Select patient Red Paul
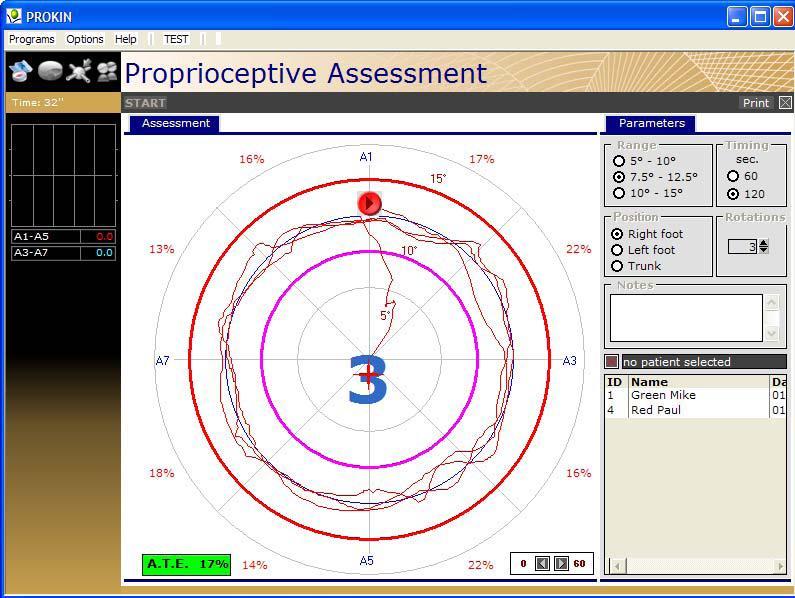Viewport: 795px width, 598px height. click(695, 410)
